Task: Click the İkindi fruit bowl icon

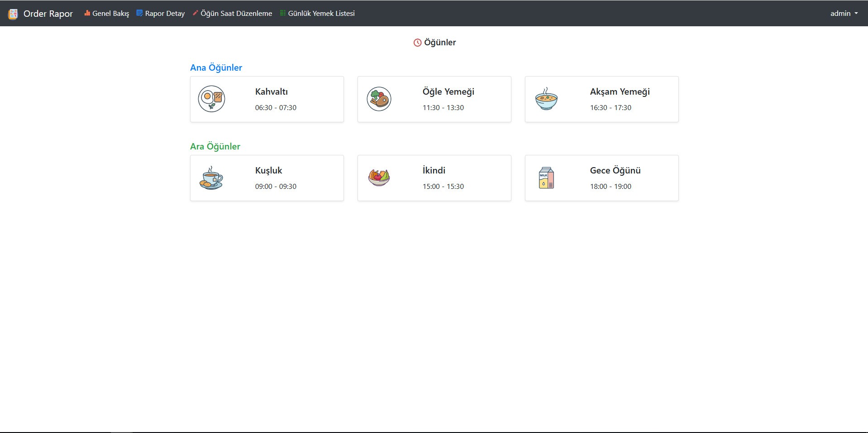Action: click(379, 178)
